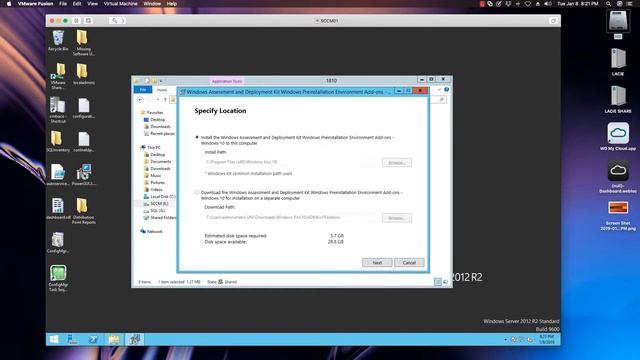Viewport: 640px width, 360px height.
Task: Click the Explorer back navigation arrow
Action: click(140, 100)
